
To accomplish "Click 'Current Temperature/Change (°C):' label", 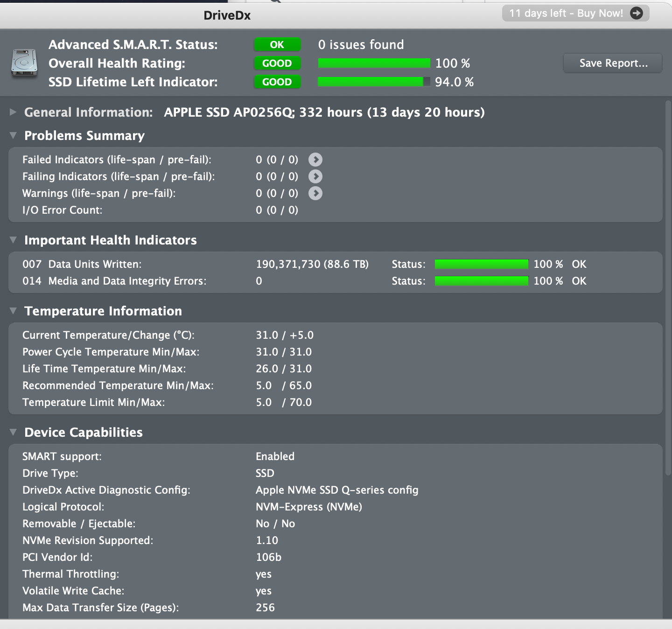I will point(109,335).
